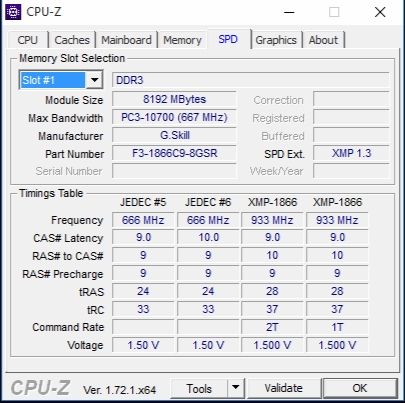This screenshot has width=405, height=403.
Task: Select the SPD tab
Action: tap(228, 39)
